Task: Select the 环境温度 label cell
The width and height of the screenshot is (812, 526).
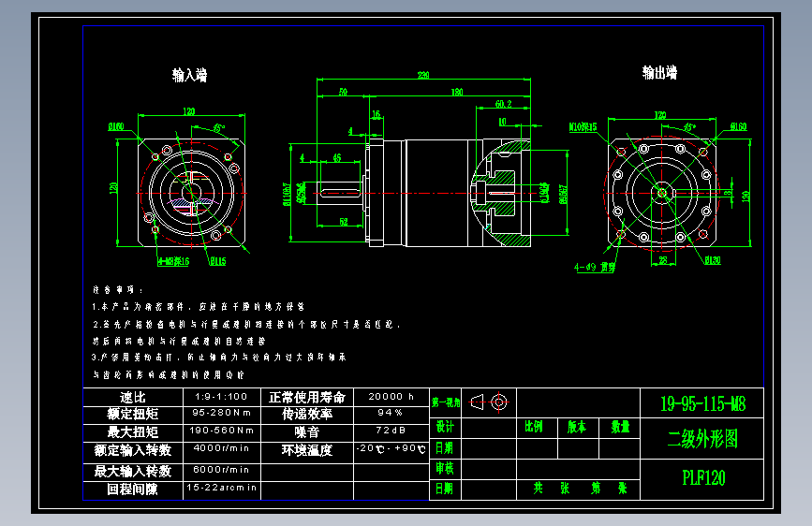Action: (307, 450)
